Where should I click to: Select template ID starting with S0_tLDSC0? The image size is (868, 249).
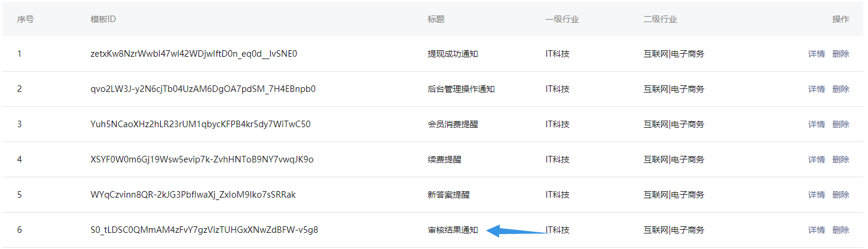[x=204, y=230]
